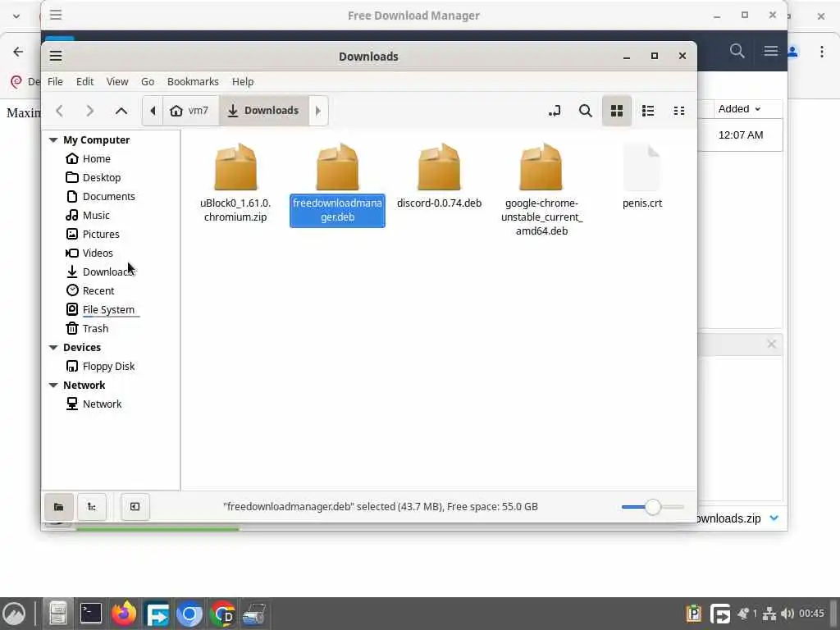Select discord-0.0.74.deb package
This screenshot has height=630, width=840.
[x=440, y=176]
